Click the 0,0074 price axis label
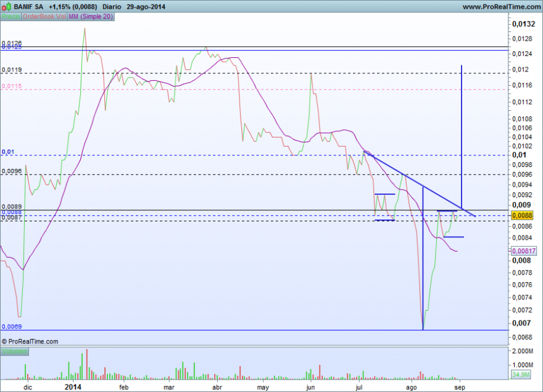This screenshot has height=392, width=543. pos(522,297)
